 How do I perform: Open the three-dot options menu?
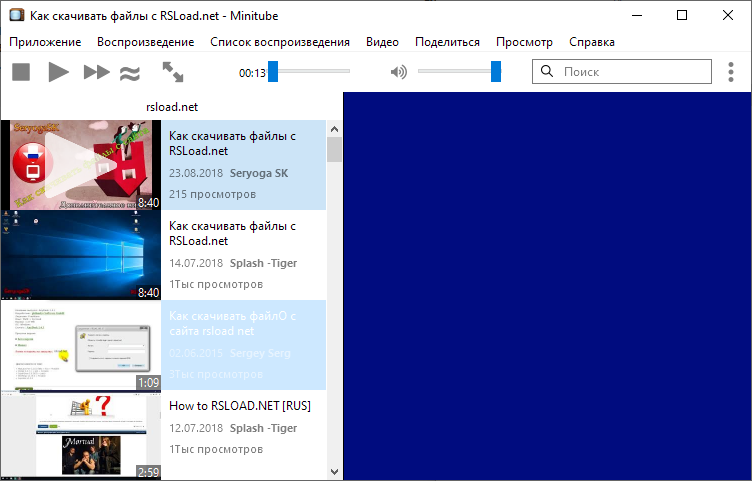pyautogui.click(x=731, y=72)
